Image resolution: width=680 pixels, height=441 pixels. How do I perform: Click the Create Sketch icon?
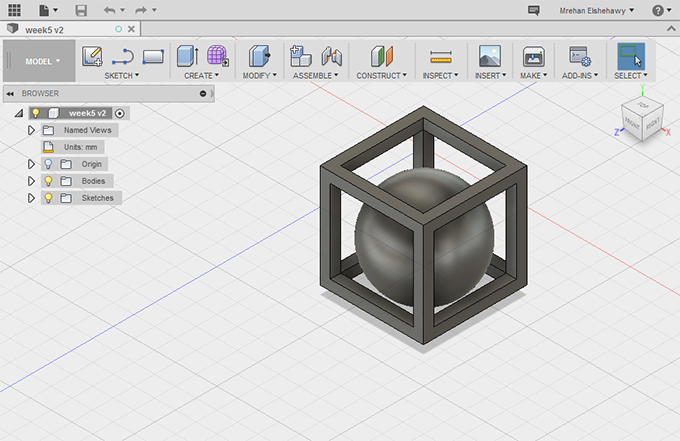click(x=93, y=57)
